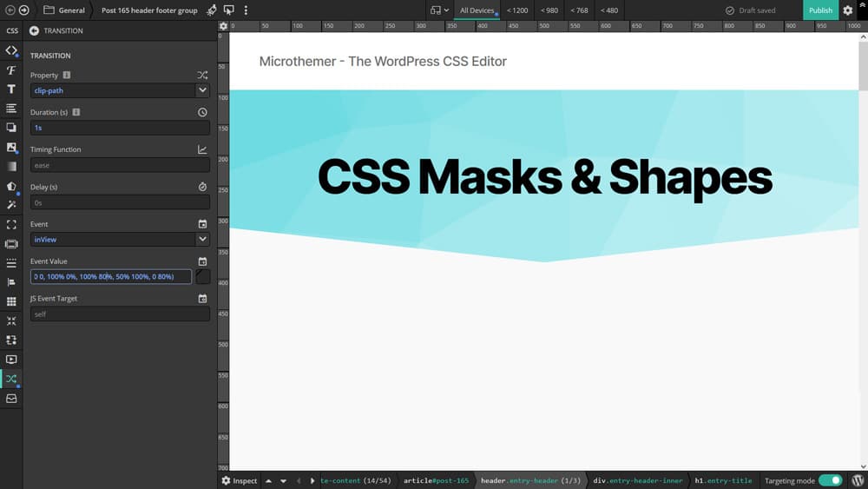Open the Text property group icon

click(x=11, y=89)
